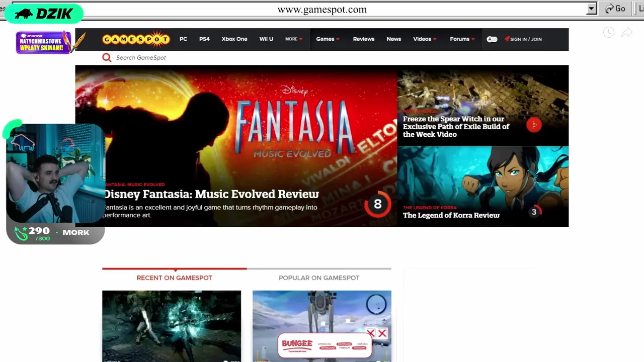Viewport: 644px width, 362px height.
Task: Click the Go button next to the address bar
Action: pyautogui.click(x=616, y=9)
